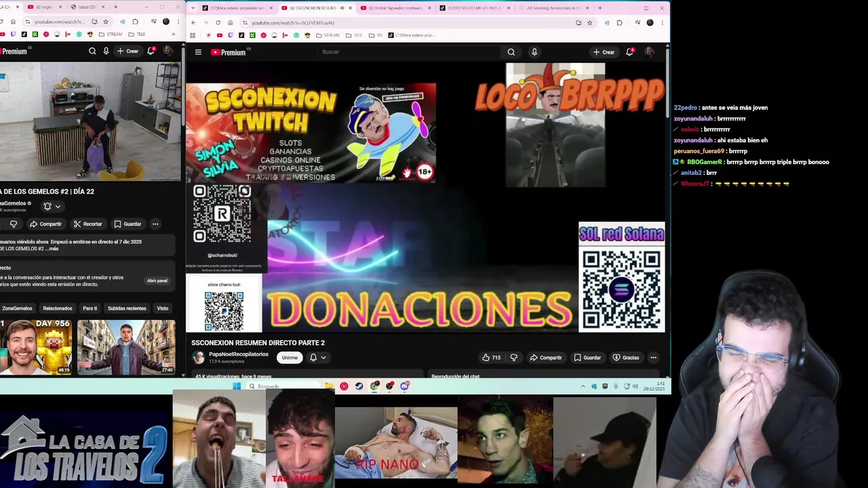Click Recortar in left YouTube window

pos(87,224)
